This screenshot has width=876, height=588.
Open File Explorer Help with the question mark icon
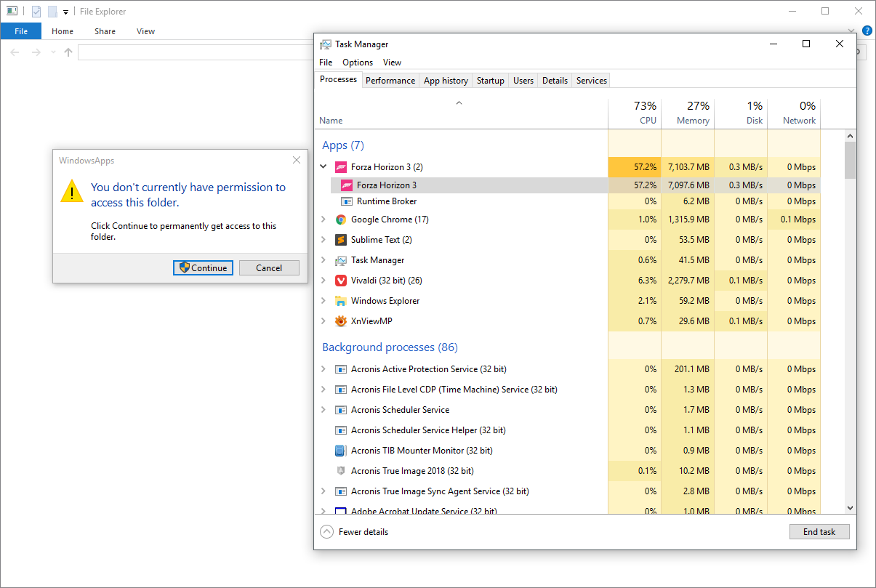coord(867,31)
